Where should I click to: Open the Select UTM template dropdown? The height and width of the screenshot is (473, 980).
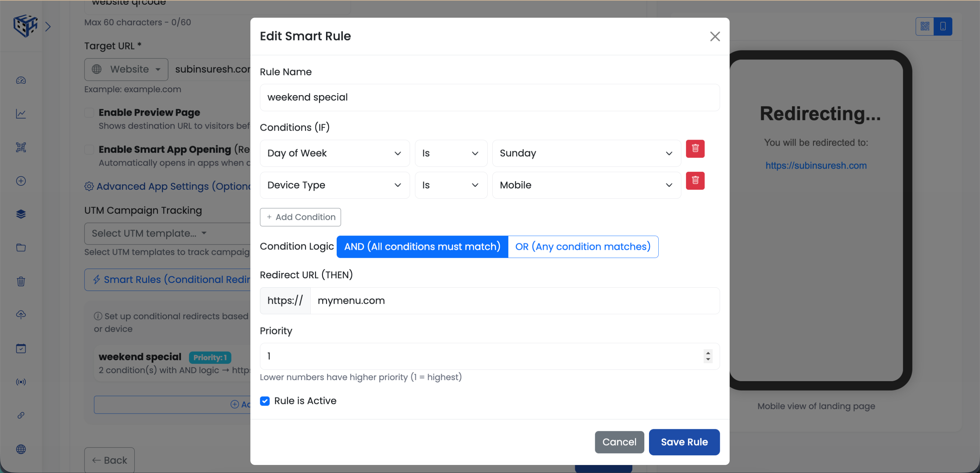point(148,233)
